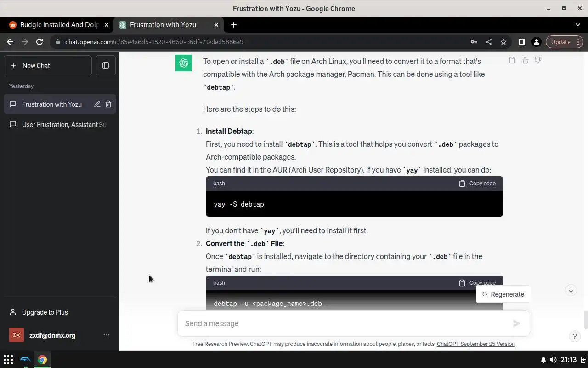Viewport: 588px width, 368px height.
Task: Delete the Frustration with Yozu chat
Action: click(108, 104)
